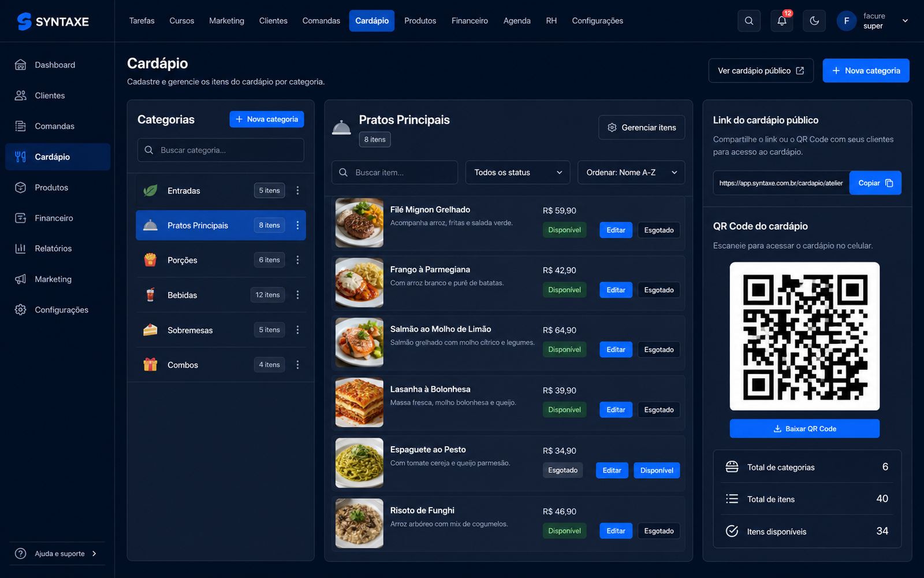
Task: Switch to the top Comandas tab
Action: (x=321, y=21)
